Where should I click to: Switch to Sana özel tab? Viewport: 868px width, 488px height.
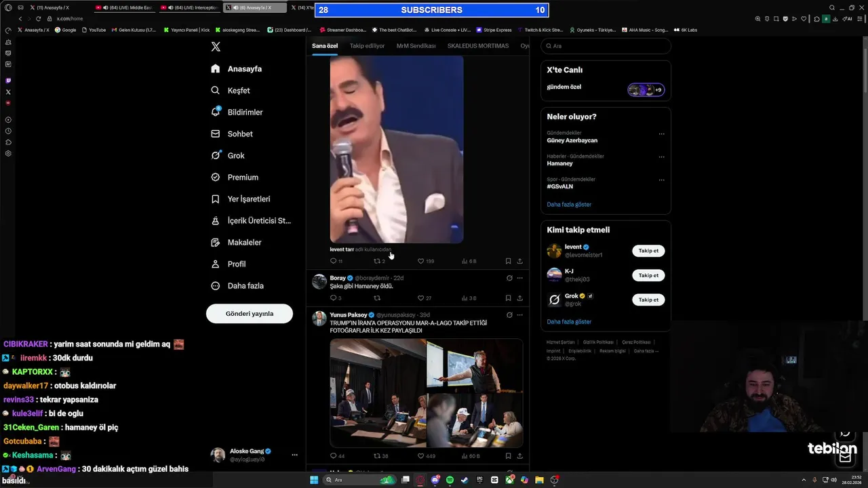click(x=325, y=46)
